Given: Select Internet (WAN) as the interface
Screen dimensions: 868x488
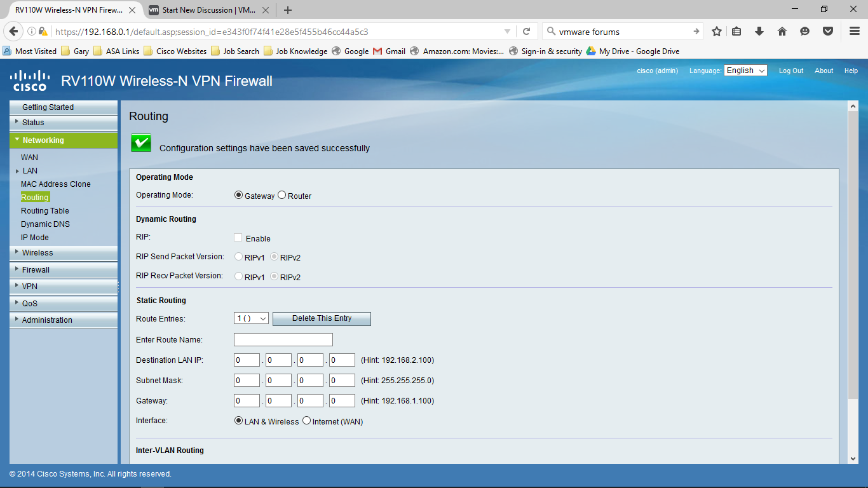Looking at the screenshot, I should (x=306, y=420).
